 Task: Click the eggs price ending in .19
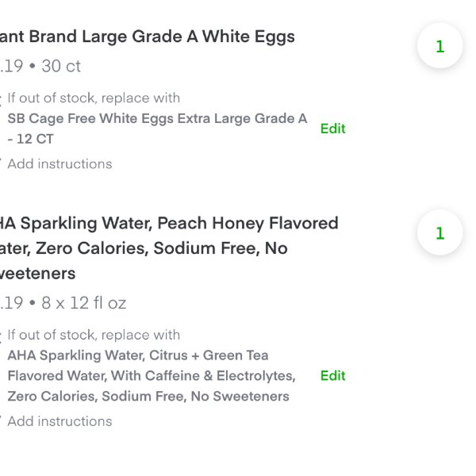[x=12, y=66]
